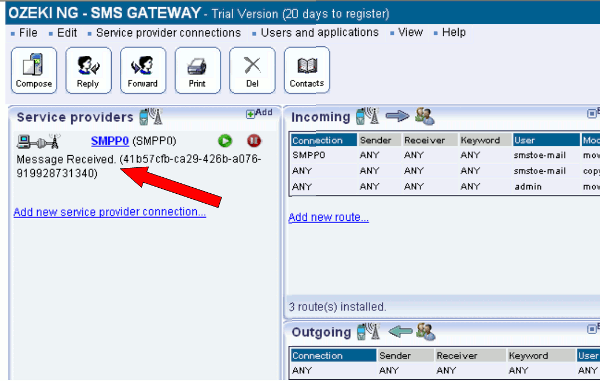Open the SMPP0 service provider link
Screen dimensions: 600x381
coord(110,141)
